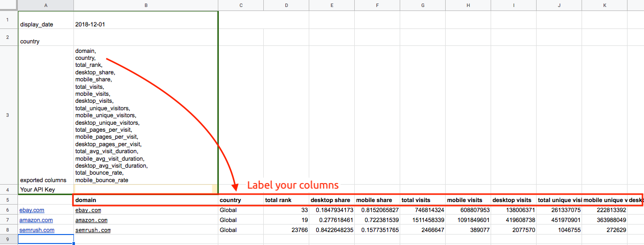Click ebay.com cell in column B
The width and height of the screenshot is (644, 245).
146,210
